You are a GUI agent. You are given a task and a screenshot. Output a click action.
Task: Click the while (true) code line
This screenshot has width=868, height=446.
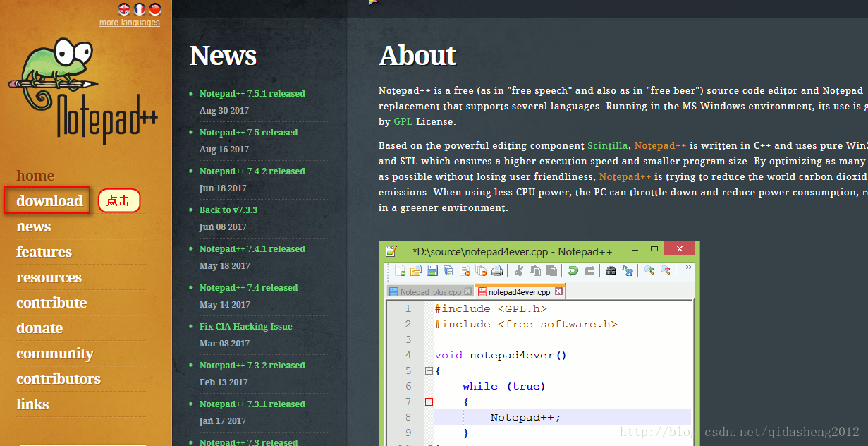(x=504, y=387)
